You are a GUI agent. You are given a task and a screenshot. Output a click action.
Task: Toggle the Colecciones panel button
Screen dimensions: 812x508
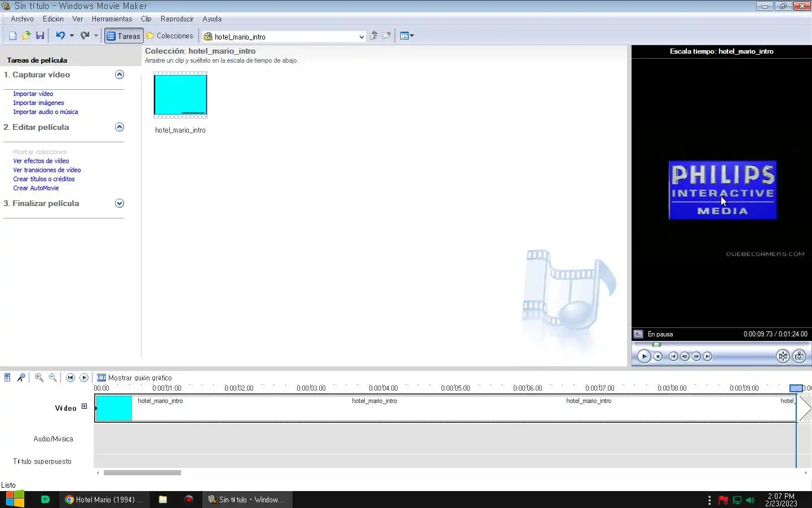point(170,36)
